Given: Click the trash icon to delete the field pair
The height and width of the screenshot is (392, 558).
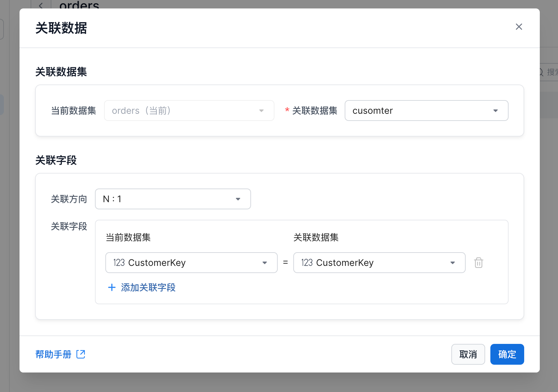Looking at the screenshot, I should pos(478,263).
